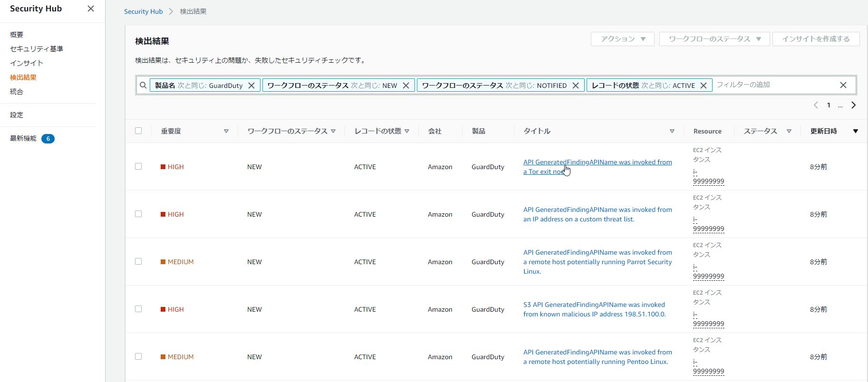The width and height of the screenshot is (868, 382).
Task: Click the MEDIUM severity of the Parrot Security row
Action: coord(177,262)
